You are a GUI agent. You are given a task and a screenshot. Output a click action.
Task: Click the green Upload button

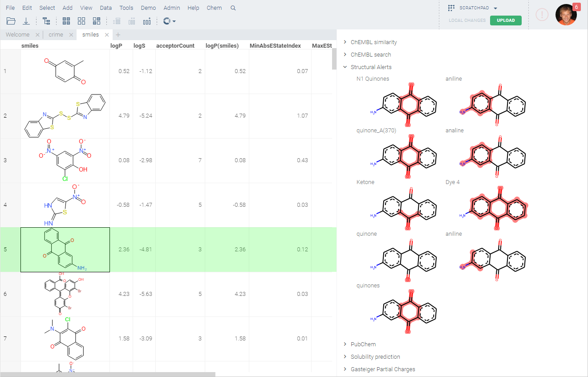coord(506,20)
